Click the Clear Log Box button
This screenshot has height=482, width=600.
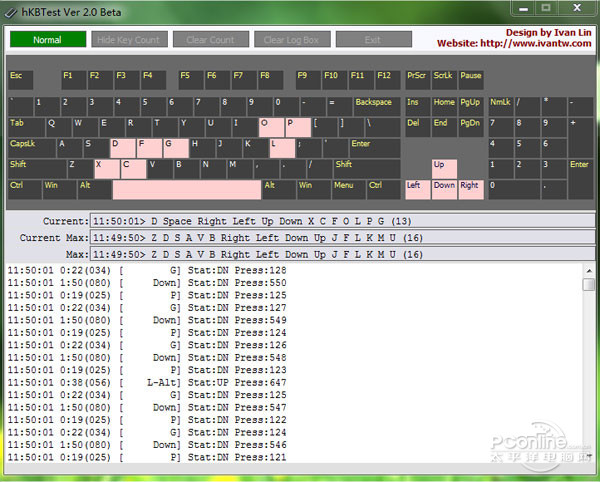pos(291,40)
